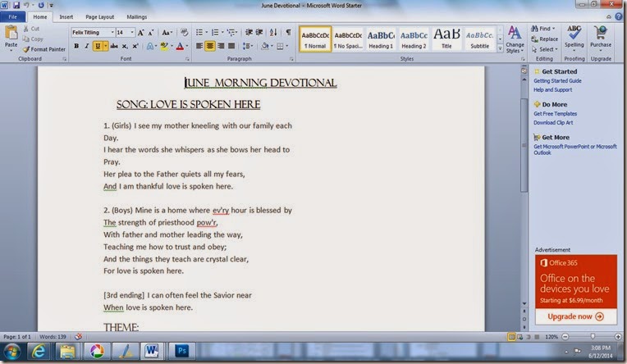Apply Subscript formatting

[125, 47]
